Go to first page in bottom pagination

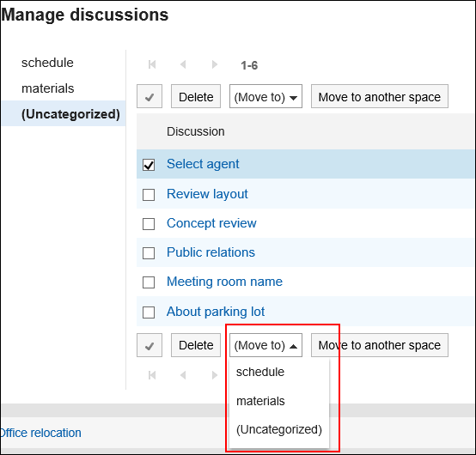[152, 375]
